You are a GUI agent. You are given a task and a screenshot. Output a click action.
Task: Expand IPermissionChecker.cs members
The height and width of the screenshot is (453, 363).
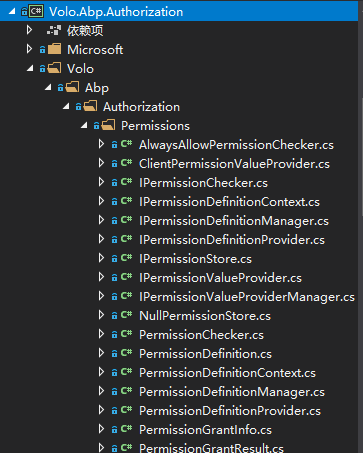101,182
